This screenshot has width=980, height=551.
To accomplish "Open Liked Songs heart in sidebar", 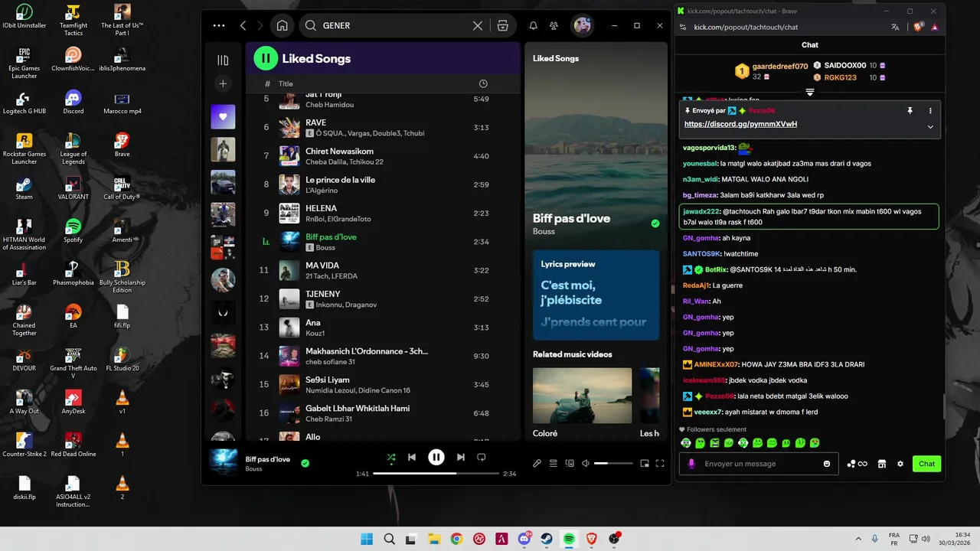I will tap(223, 117).
